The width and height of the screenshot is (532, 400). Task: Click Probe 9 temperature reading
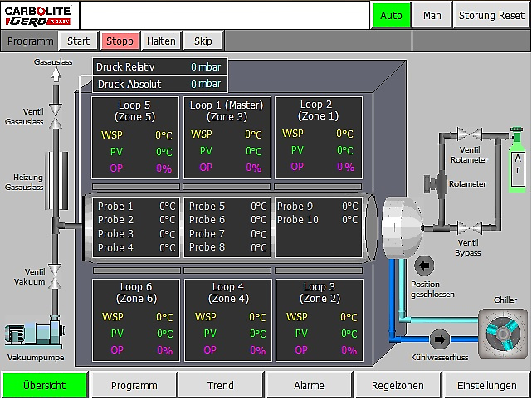(349, 207)
